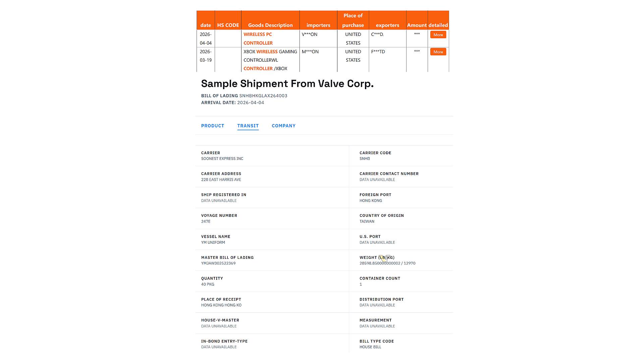Click the arrival date 2026-04-04 value
Image resolution: width=644 pixels, height=362 pixels.
[x=251, y=103]
